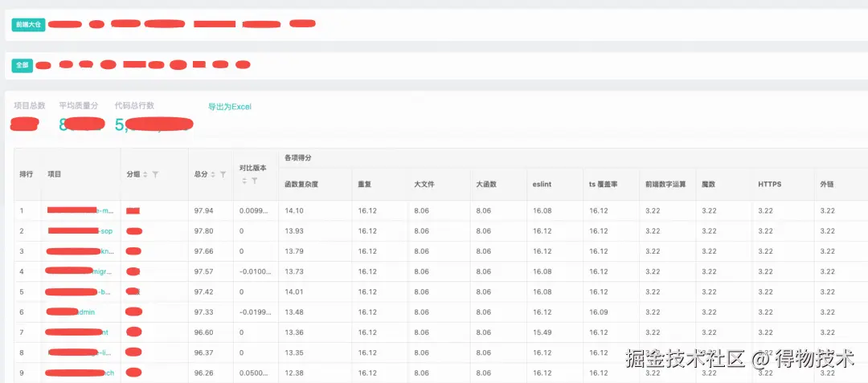Click the 魔数 column header
Image resolution: width=868 pixels, height=383 pixels.
click(709, 185)
